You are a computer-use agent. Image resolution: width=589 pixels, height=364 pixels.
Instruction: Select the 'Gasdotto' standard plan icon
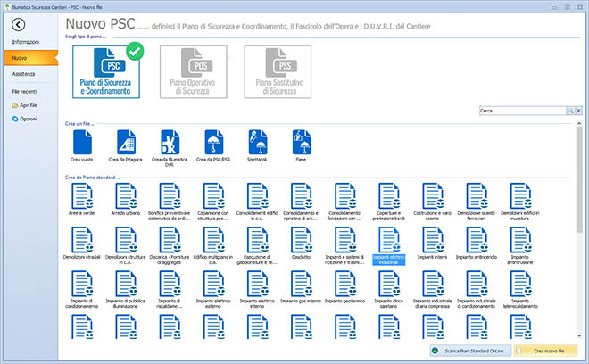[x=301, y=241]
